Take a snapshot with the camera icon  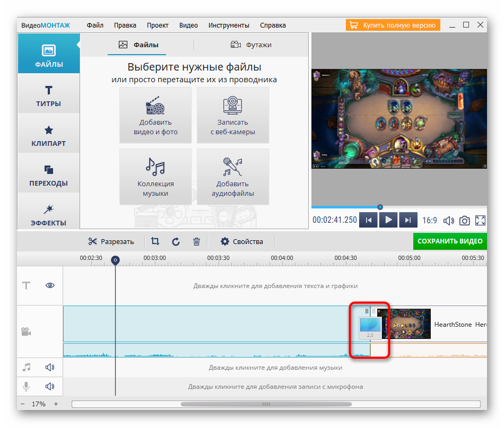click(x=464, y=220)
